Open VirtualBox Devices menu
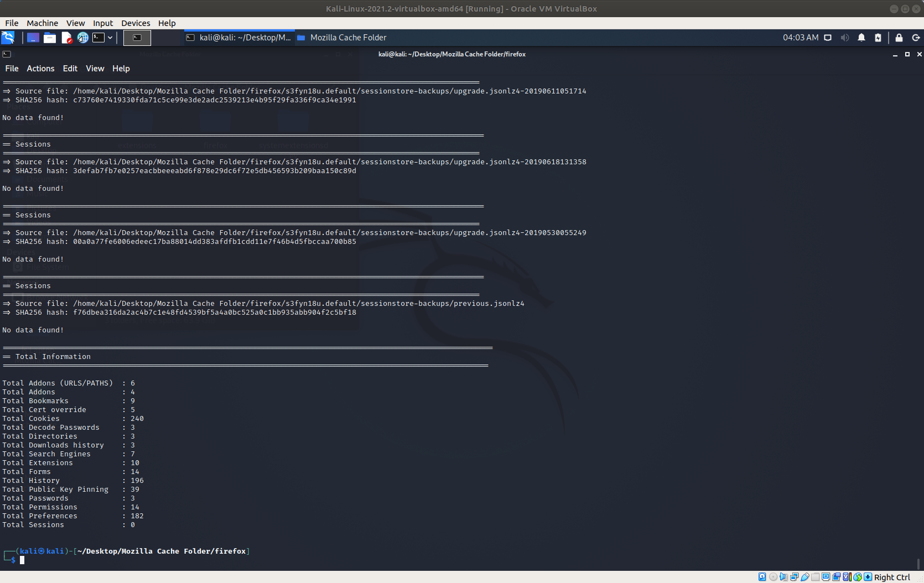 [x=136, y=23]
